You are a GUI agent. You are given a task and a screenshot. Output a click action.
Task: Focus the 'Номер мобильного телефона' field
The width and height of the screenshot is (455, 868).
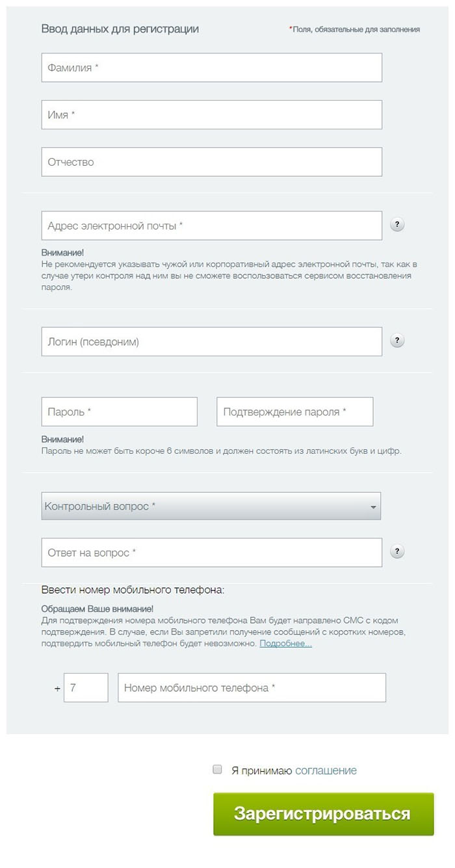click(252, 688)
